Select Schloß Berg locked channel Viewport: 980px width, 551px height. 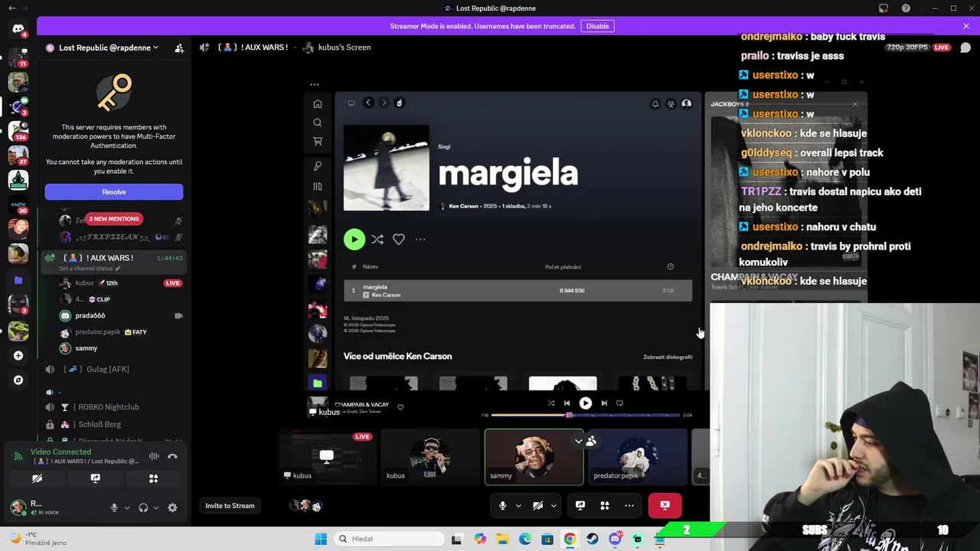point(113,424)
